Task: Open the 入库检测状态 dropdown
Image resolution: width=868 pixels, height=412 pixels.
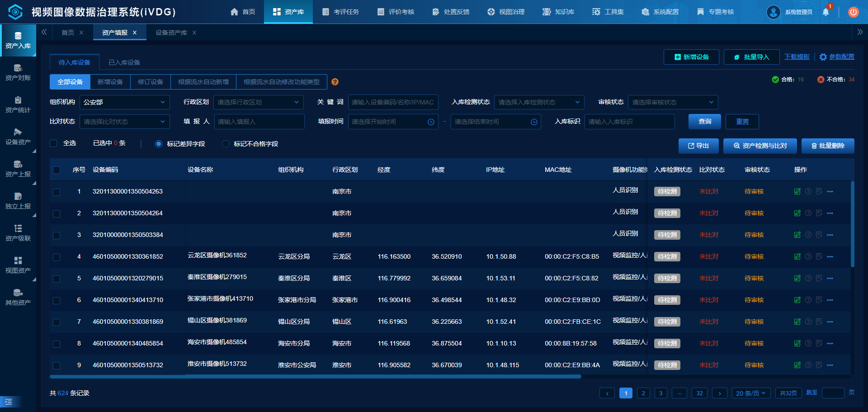Action: [x=539, y=102]
